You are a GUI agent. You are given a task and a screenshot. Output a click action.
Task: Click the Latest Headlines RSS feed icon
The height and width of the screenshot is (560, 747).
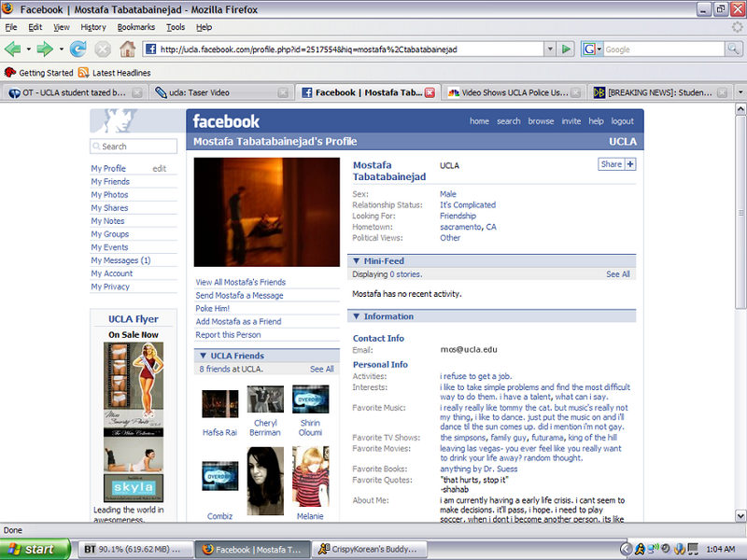[x=84, y=73]
